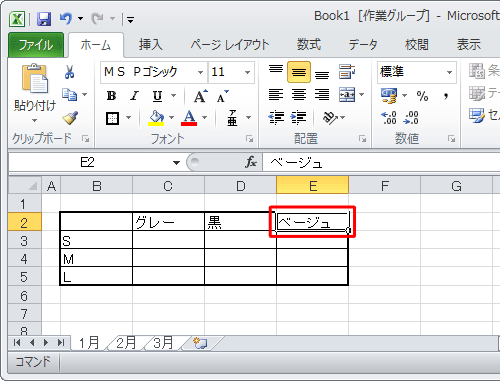Open the Underline style dropdown arrow

tap(173, 96)
